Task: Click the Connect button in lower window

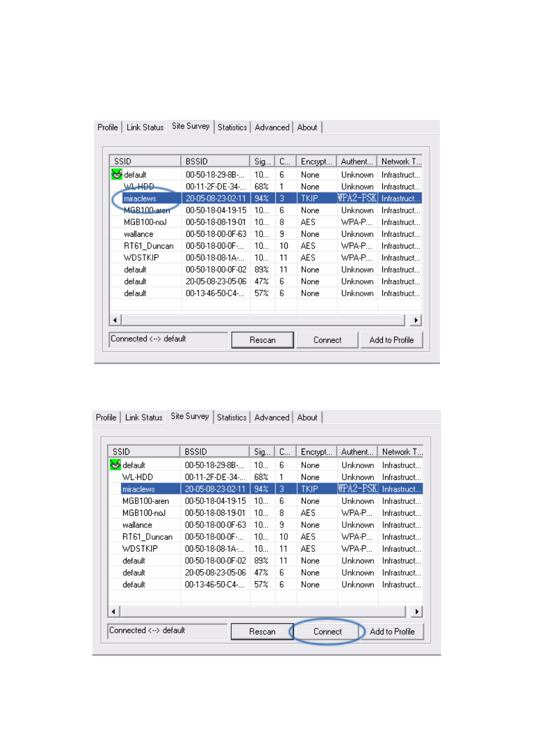Action: [327, 631]
